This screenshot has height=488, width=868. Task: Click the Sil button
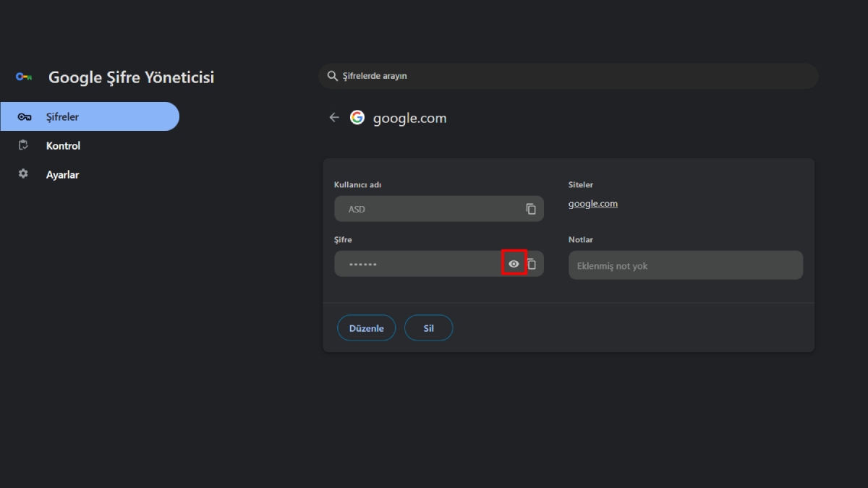point(429,328)
